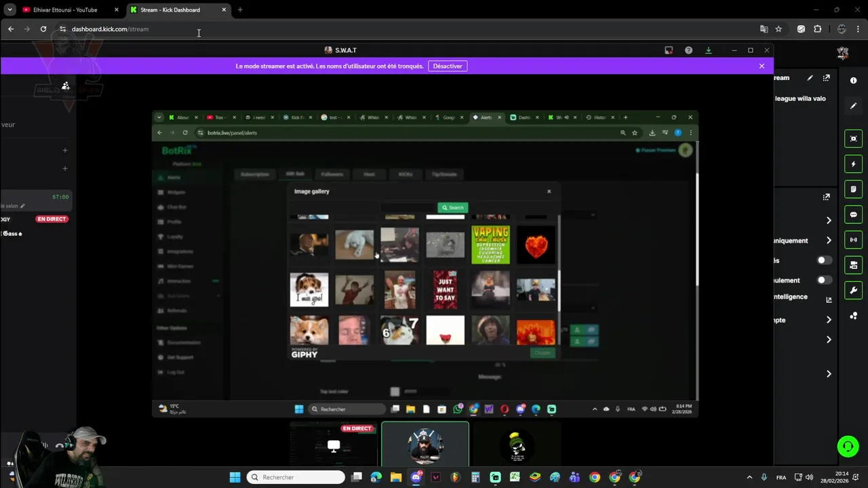
Task: Expand the chevron above 'uniquement'
Action: 829,220
